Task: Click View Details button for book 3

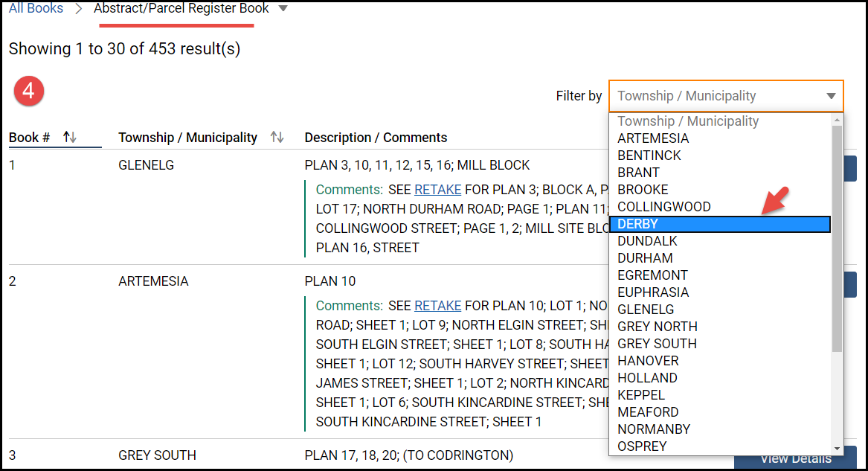Action: coord(795,458)
